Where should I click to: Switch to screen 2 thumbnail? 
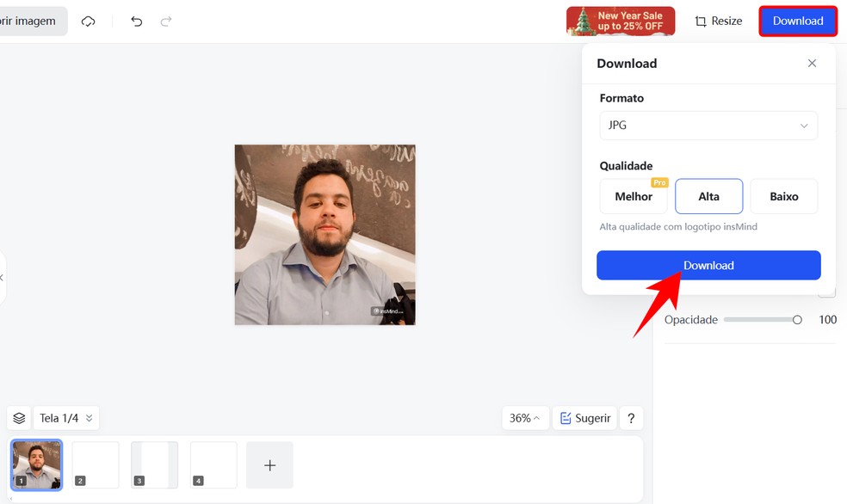pos(95,464)
